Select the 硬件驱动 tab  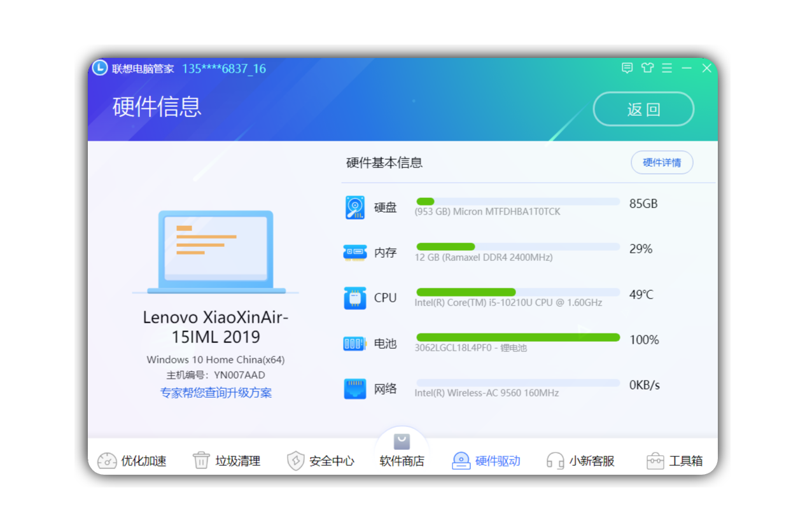coord(486,461)
